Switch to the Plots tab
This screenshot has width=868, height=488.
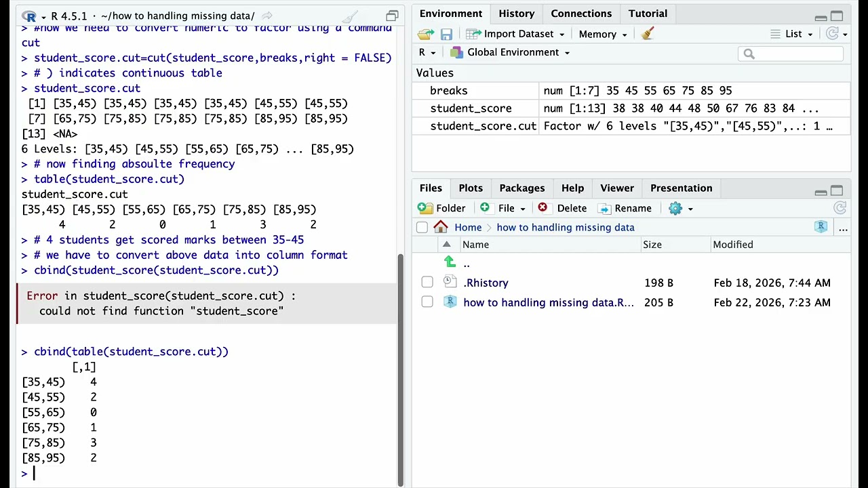click(471, 188)
